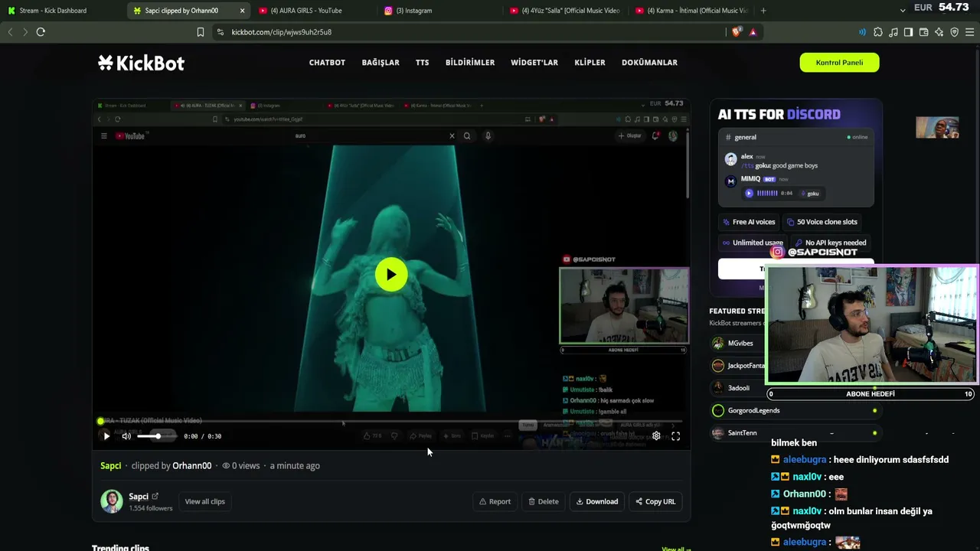Open the CHATBOT menu
The image size is (980, 551).
pyautogui.click(x=327, y=63)
